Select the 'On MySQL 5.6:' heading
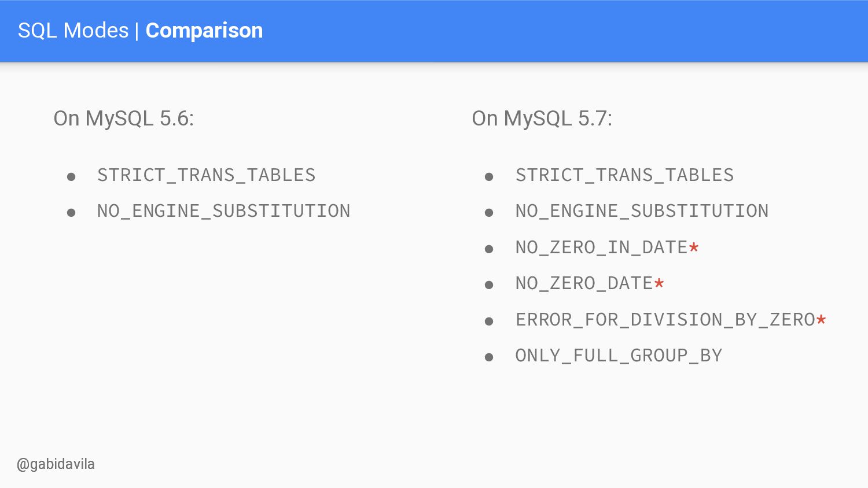 pyautogui.click(x=124, y=119)
